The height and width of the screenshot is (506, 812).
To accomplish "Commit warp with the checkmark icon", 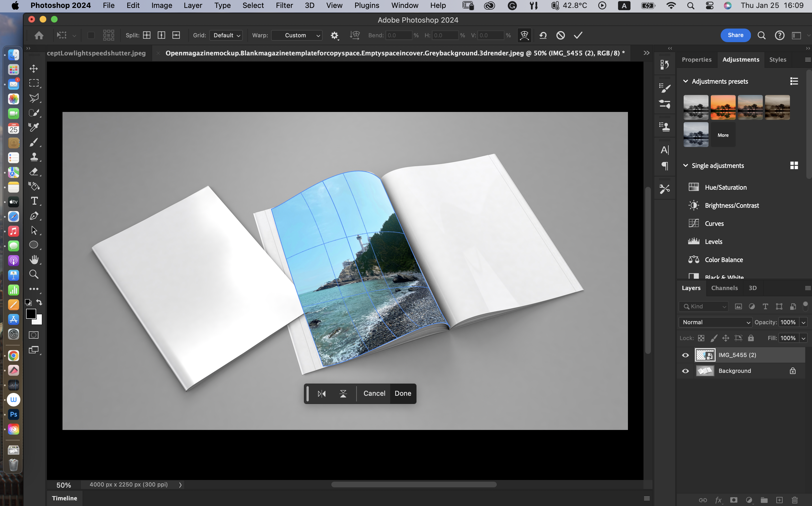I will 578,35.
